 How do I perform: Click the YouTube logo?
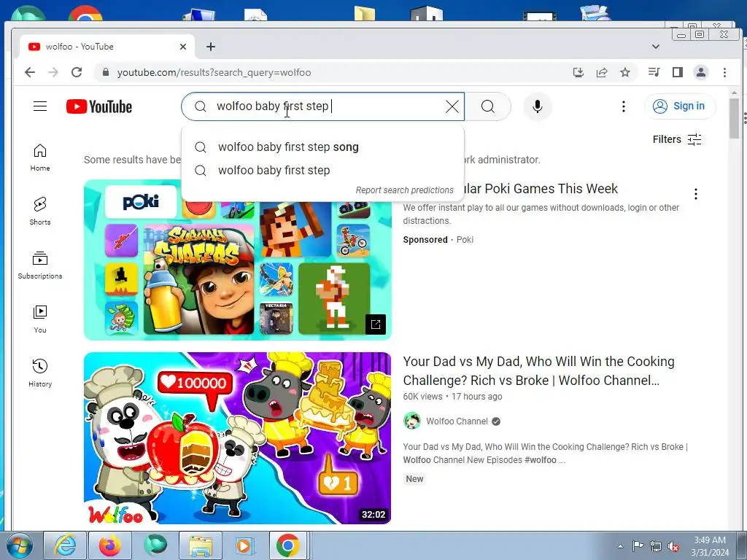coord(99,106)
